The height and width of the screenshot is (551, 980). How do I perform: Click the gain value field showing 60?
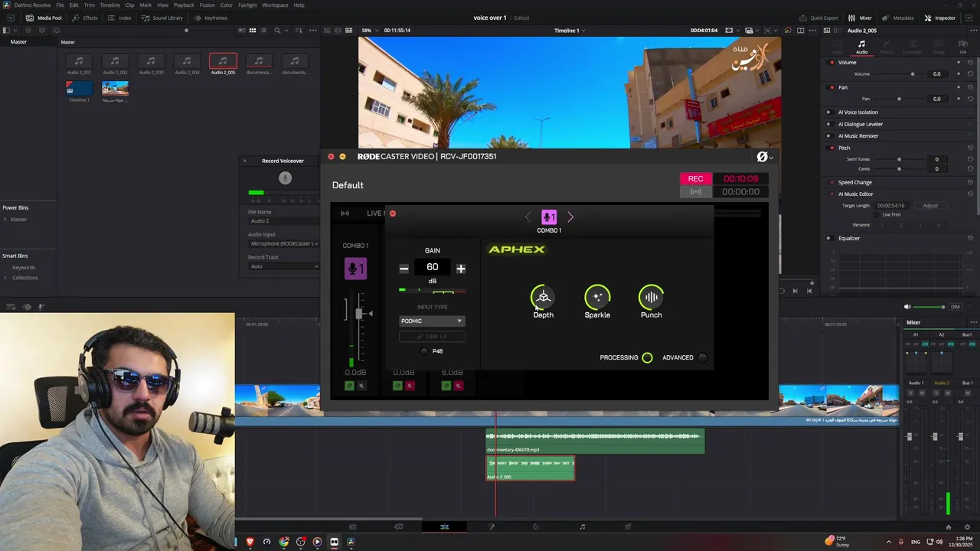tap(433, 267)
